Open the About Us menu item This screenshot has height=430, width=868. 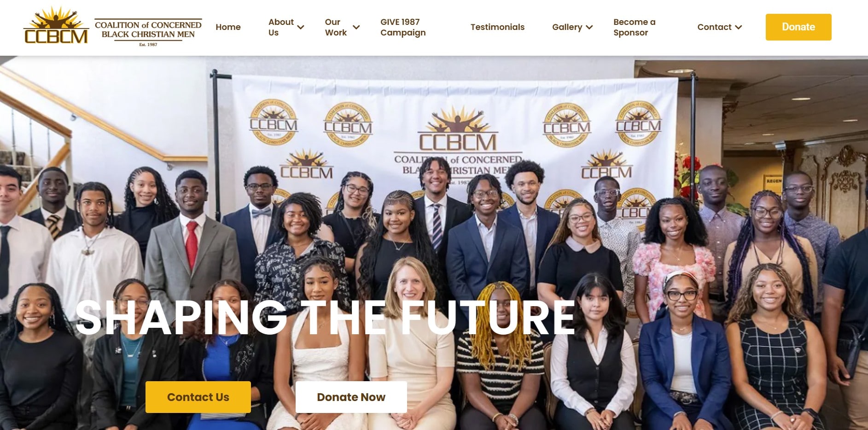pyautogui.click(x=281, y=27)
